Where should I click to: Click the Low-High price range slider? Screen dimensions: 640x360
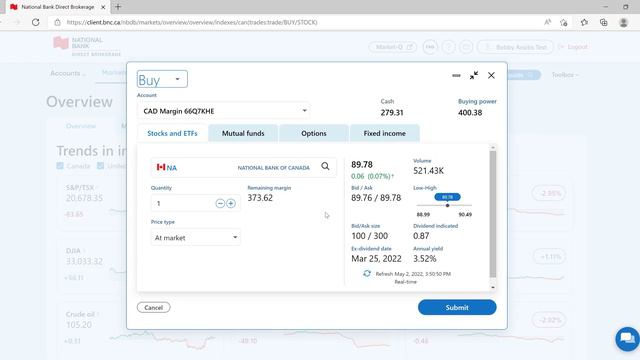444,205
